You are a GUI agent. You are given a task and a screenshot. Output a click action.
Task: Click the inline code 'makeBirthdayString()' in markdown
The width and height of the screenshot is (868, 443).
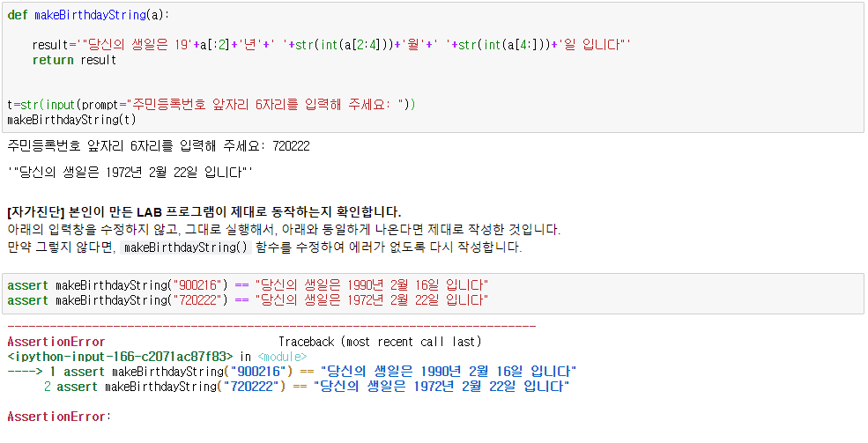tap(186, 247)
